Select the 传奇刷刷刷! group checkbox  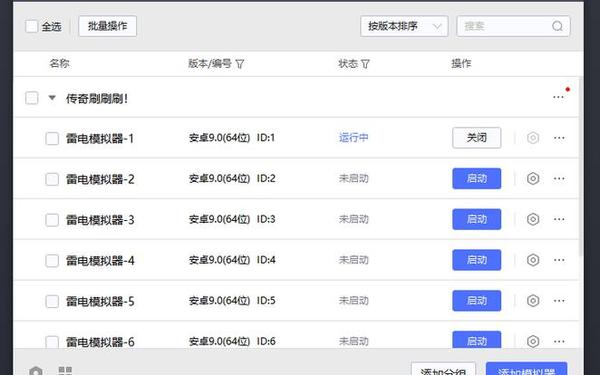click(31, 98)
